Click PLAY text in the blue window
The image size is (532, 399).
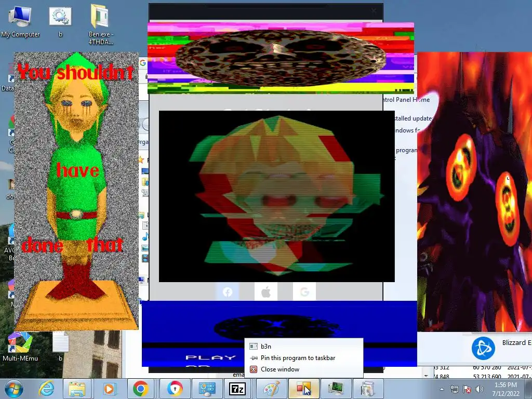point(211,357)
